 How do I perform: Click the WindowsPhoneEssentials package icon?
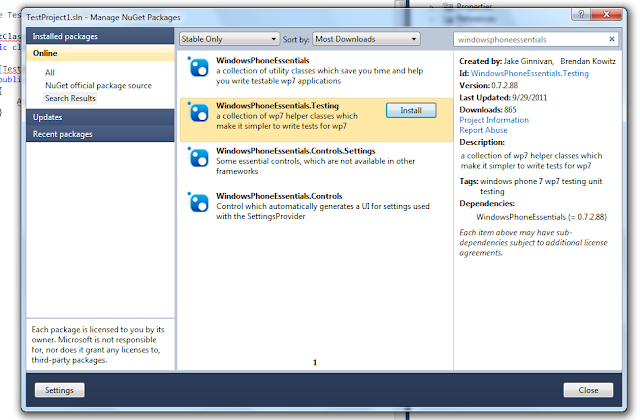199,68
